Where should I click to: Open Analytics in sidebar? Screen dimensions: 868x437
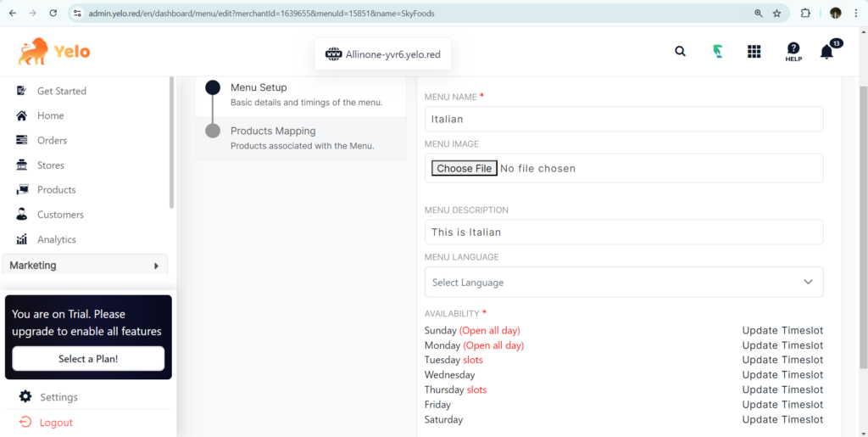click(x=57, y=239)
